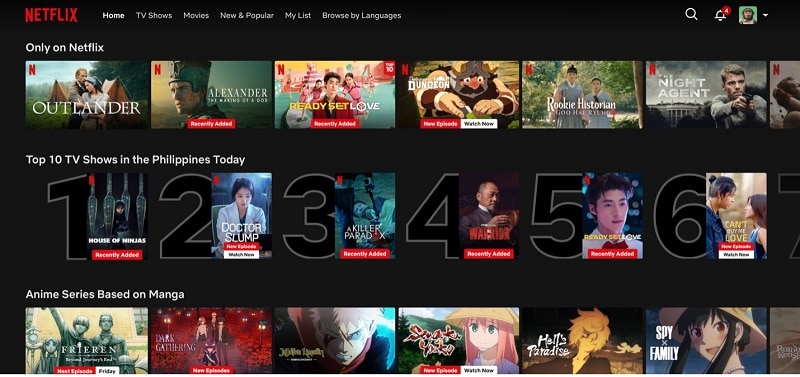Open Ready Set Love in Only on Netflix
The image size is (800, 377).
click(x=335, y=95)
